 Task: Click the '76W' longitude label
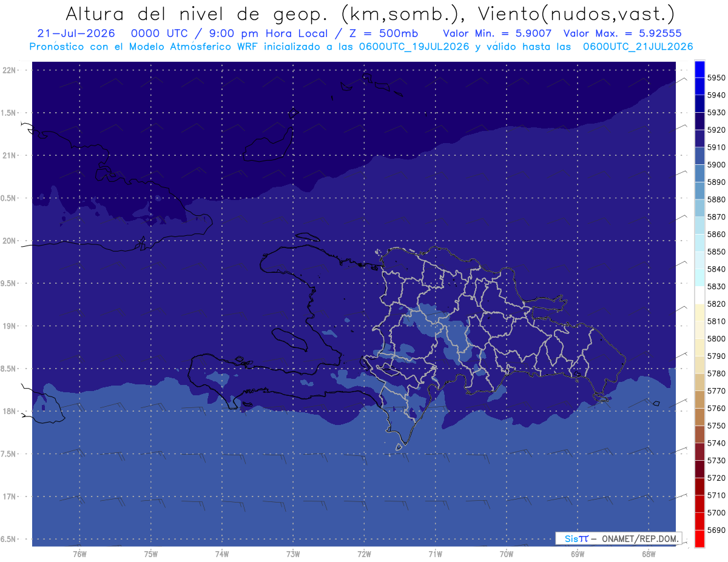(x=79, y=554)
